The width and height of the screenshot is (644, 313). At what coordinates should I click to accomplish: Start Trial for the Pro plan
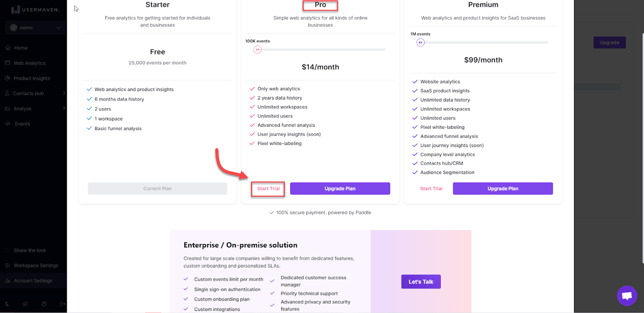coord(268,189)
